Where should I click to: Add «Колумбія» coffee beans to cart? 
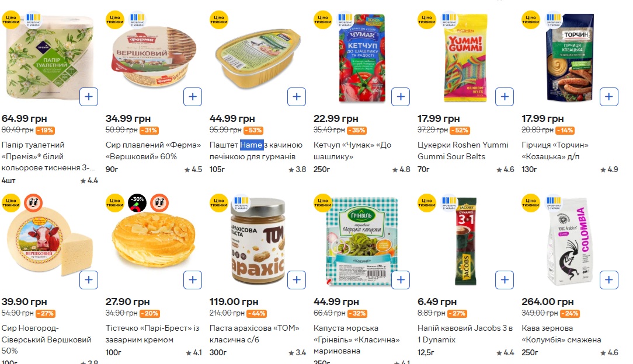click(608, 280)
